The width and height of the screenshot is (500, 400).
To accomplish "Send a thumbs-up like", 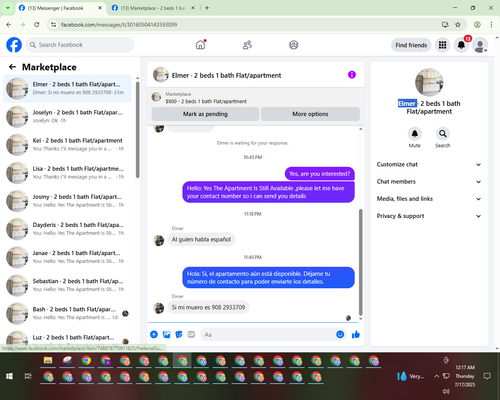I will [x=356, y=334].
